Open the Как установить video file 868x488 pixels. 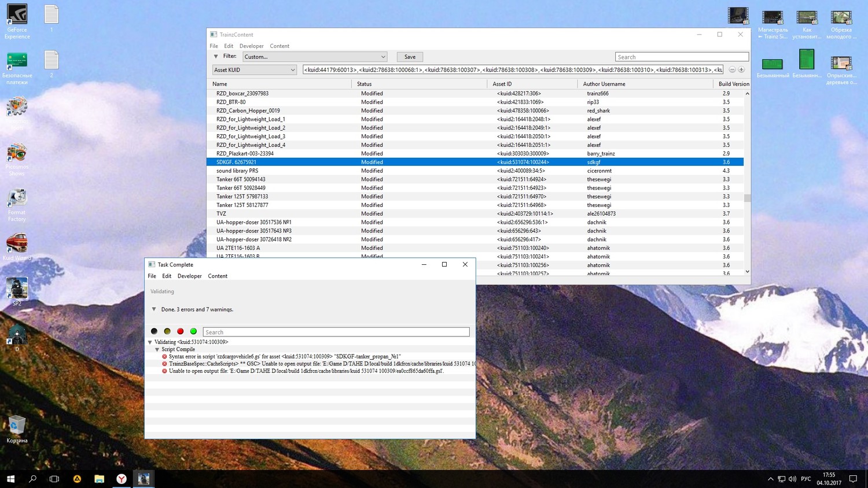807,25
